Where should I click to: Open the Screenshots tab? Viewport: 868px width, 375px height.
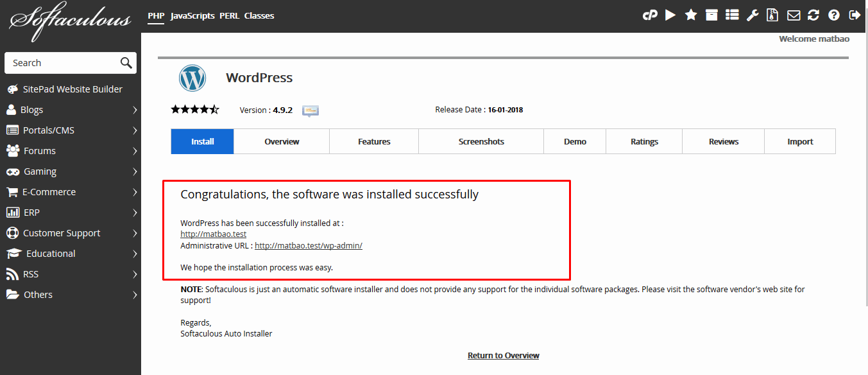tap(481, 142)
